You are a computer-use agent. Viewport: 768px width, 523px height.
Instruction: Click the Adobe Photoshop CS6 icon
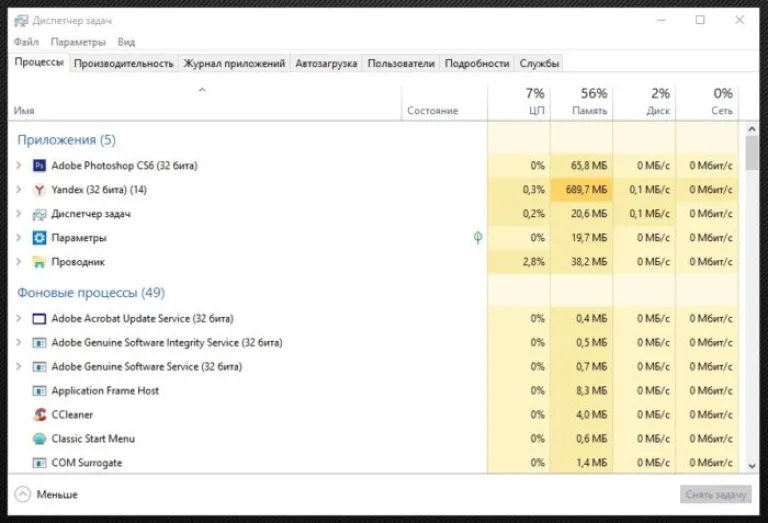(39, 166)
